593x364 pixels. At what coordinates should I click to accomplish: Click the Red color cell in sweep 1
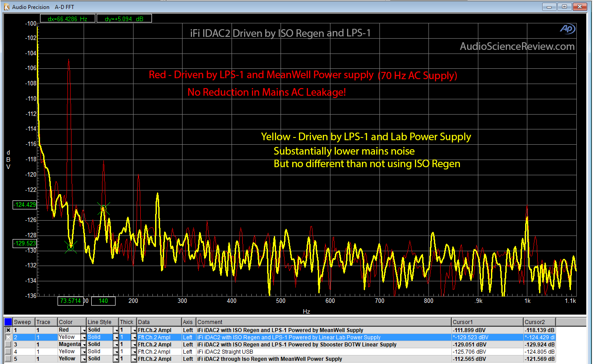click(69, 330)
